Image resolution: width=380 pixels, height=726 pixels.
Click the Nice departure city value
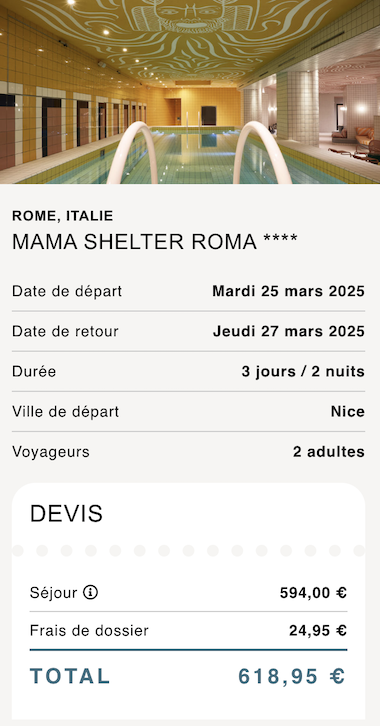(x=348, y=412)
